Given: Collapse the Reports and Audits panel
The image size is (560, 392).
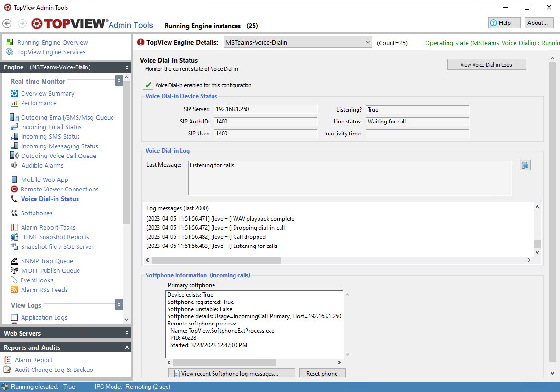Looking at the screenshot, I should click(x=127, y=347).
